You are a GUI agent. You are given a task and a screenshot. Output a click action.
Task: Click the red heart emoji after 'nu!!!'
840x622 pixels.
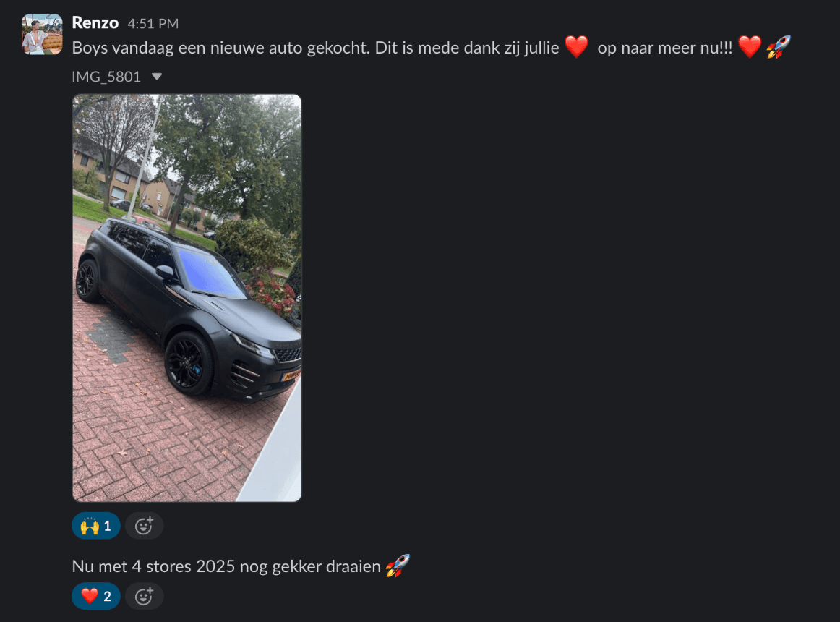coord(750,47)
